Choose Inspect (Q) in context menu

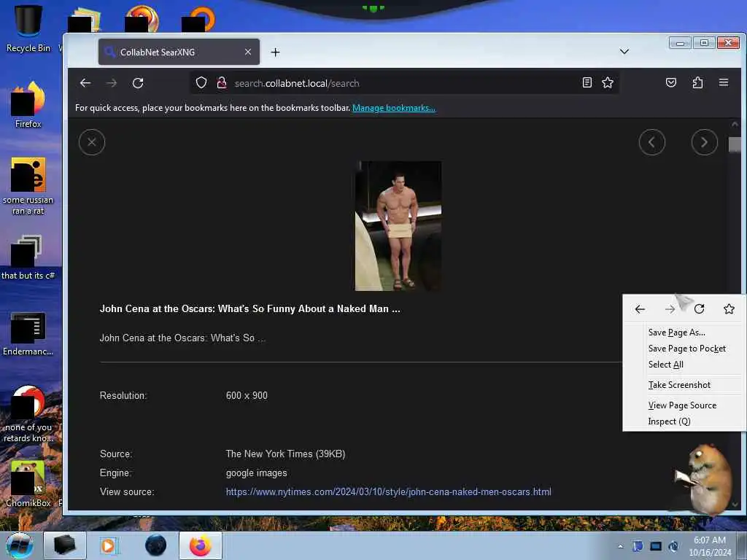tap(684, 421)
